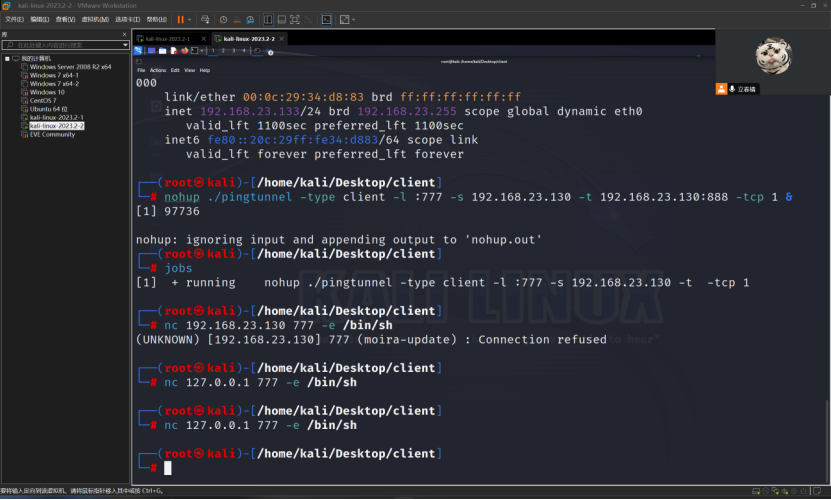Open the dropdown arrow next to Pause

click(189, 20)
